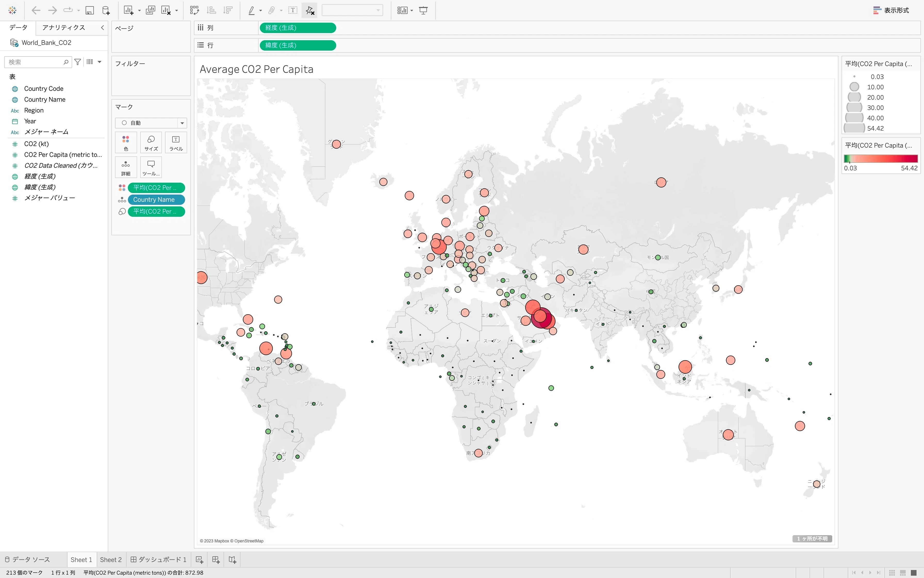Select the highlight pen tool
Image resolution: width=924 pixels, height=578 pixels.
(x=251, y=10)
